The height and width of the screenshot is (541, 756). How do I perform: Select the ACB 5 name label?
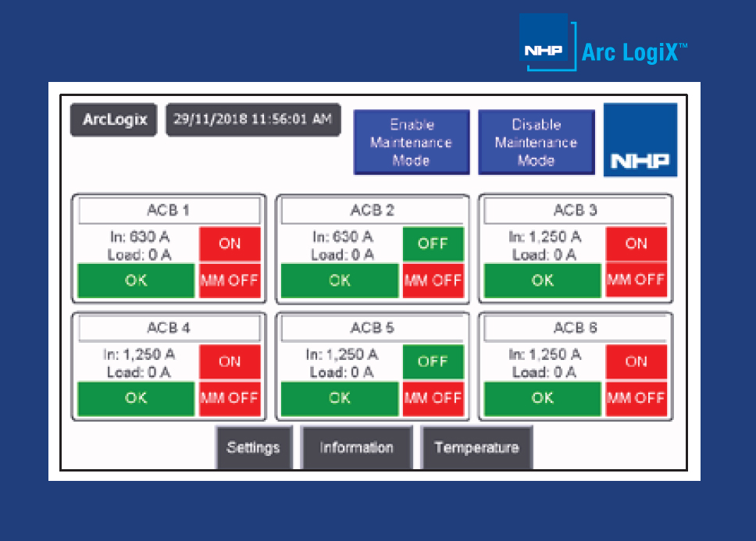(372, 329)
